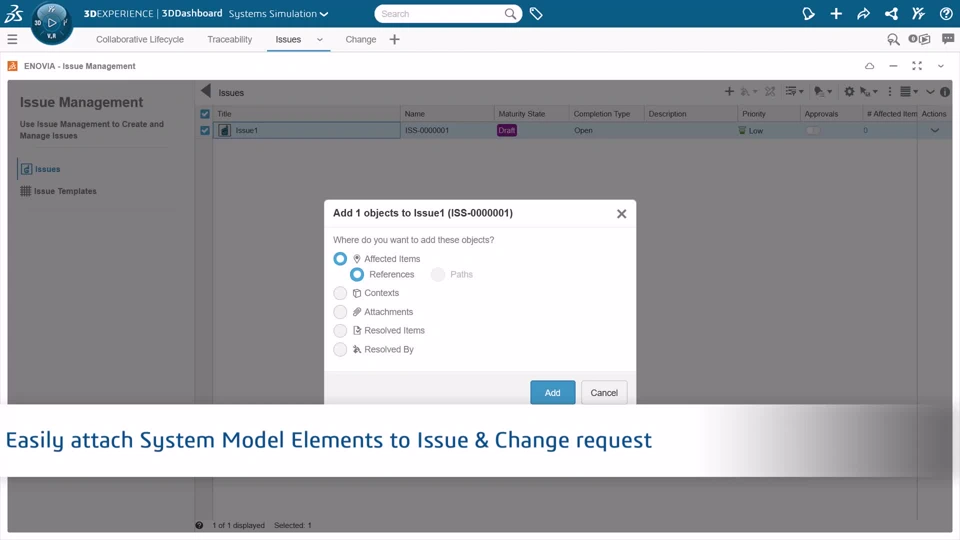Open the compass play button
Viewport: 960px width, 540px height.
tap(52, 23)
